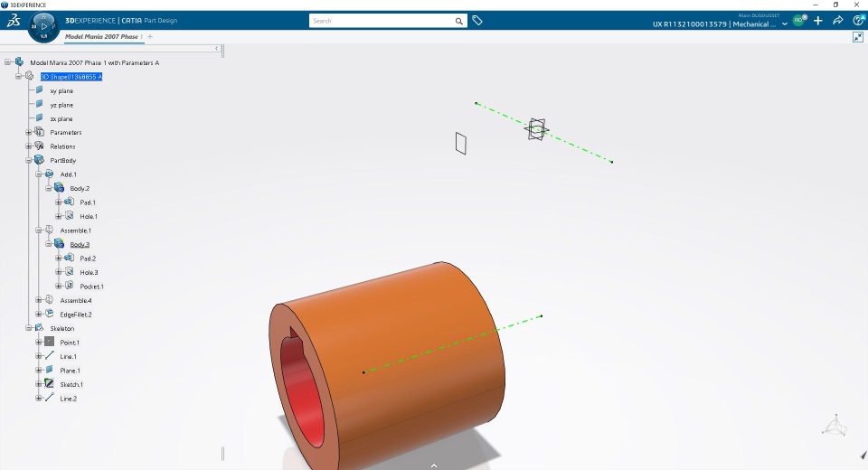This screenshot has width=868, height=470.
Task: Open the credentials dropdown arrow
Action: coord(785,24)
